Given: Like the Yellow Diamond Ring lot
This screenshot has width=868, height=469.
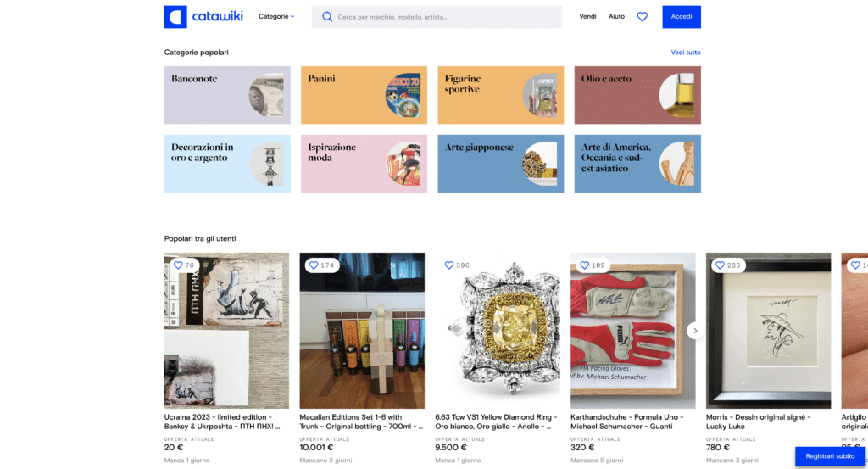Looking at the screenshot, I should pyautogui.click(x=449, y=265).
